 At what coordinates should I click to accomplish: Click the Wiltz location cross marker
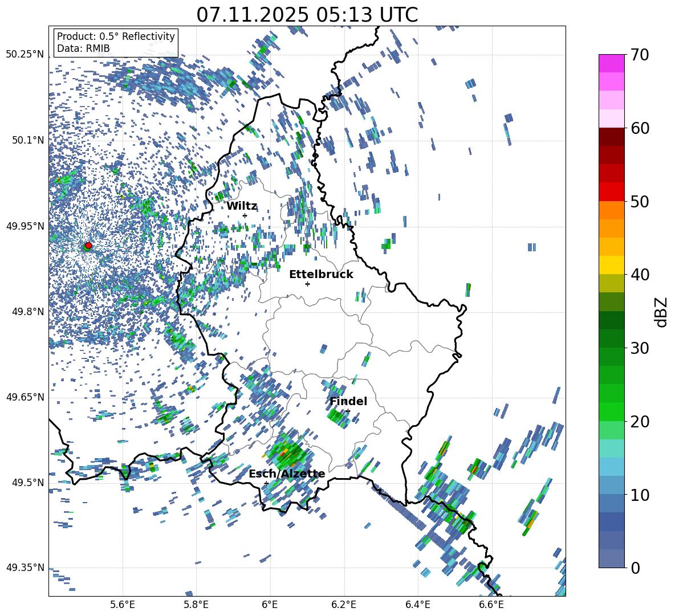point(245,215)
